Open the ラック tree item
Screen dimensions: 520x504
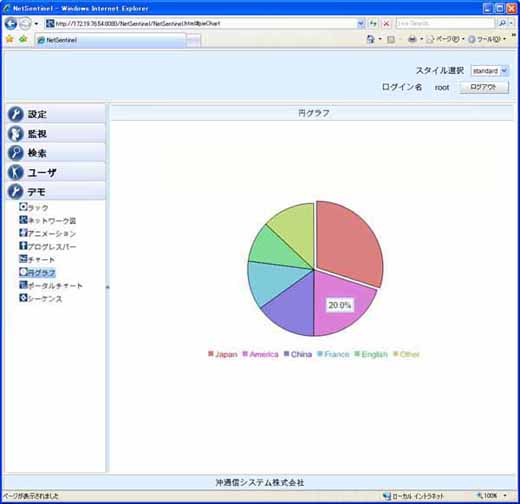point(34,207)
